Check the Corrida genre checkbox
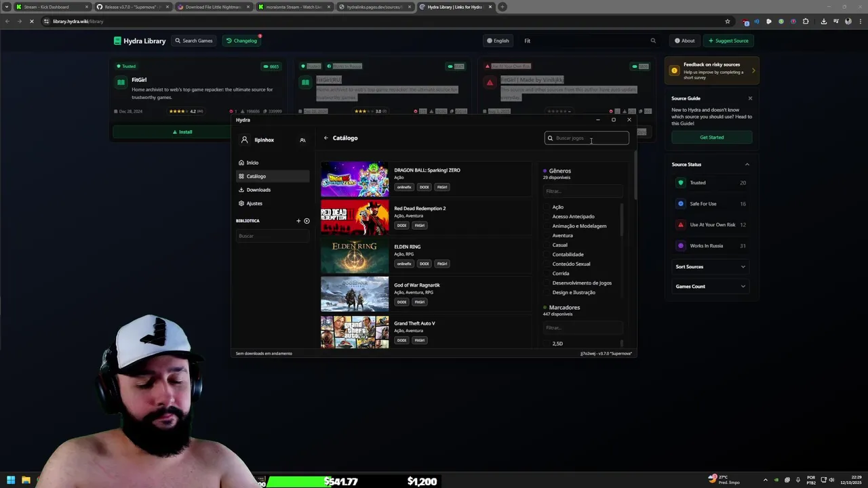868x488 pixels. [x=547, y=274]
